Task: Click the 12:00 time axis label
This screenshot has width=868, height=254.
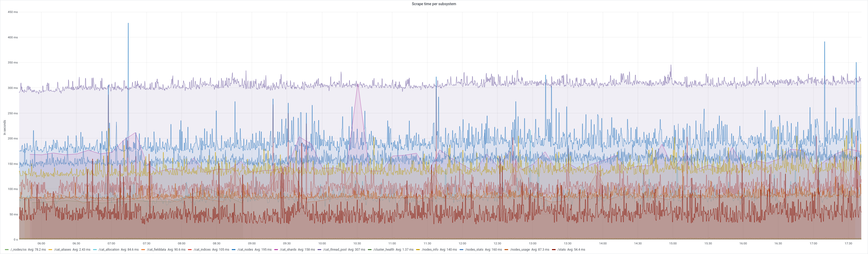Action: [462, 243]
